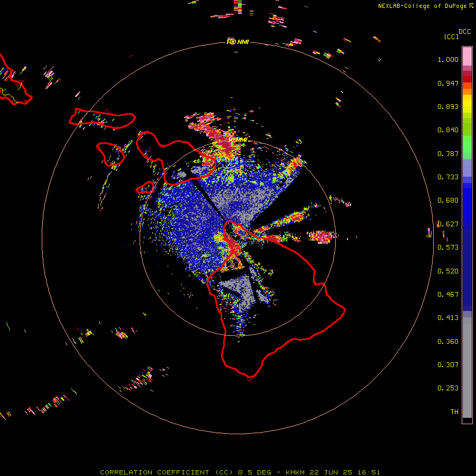This screenshot has height=476, width=476.
Task: Click the 0.520 scale value
Action: pos(448,271)
